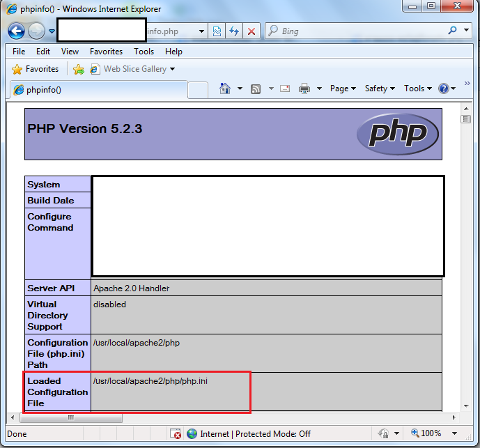This screenshot has width=480, height=448.
Task: Select the phpinfo() tab
Action: click(98, 90)
